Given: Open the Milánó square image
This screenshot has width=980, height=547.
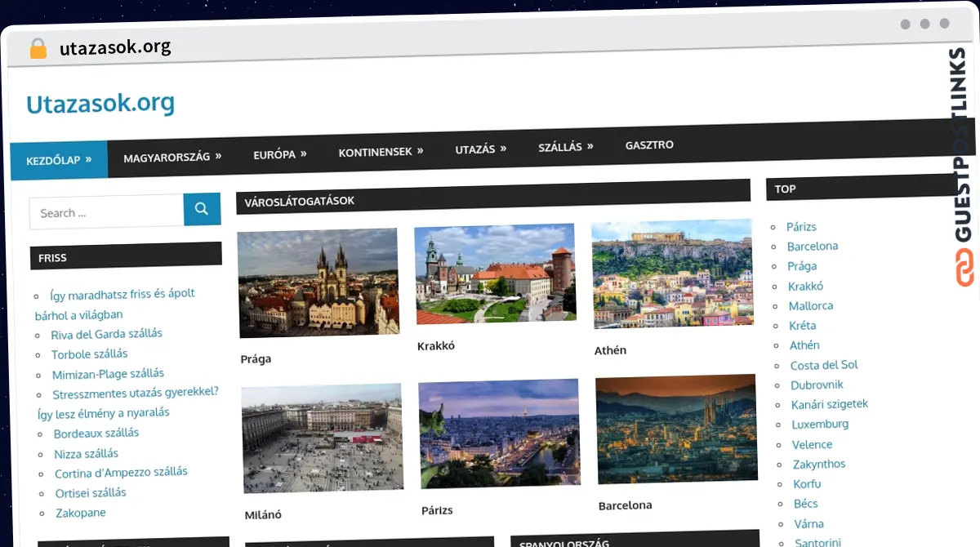Looking at the screenshot, I should (323, 438).
